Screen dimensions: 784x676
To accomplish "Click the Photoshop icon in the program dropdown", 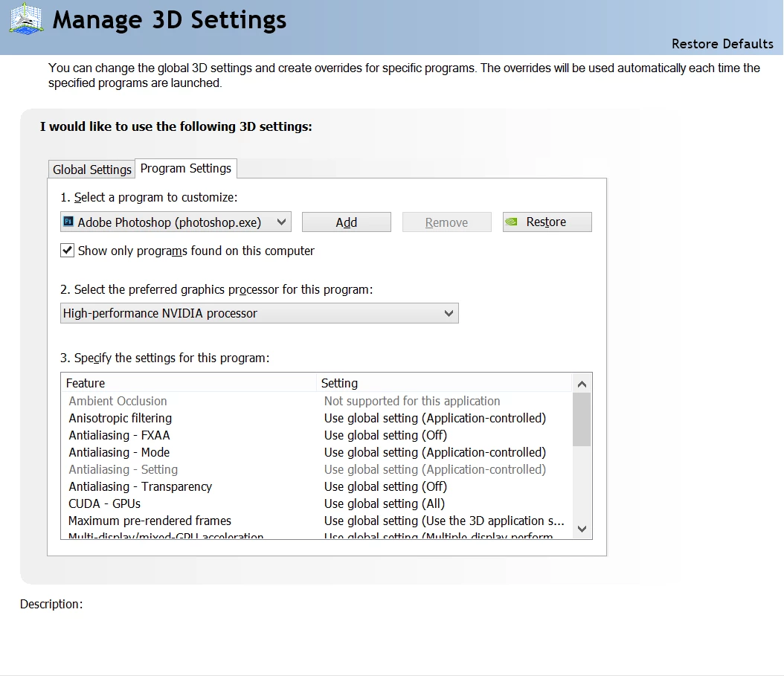I will point(68,222).
